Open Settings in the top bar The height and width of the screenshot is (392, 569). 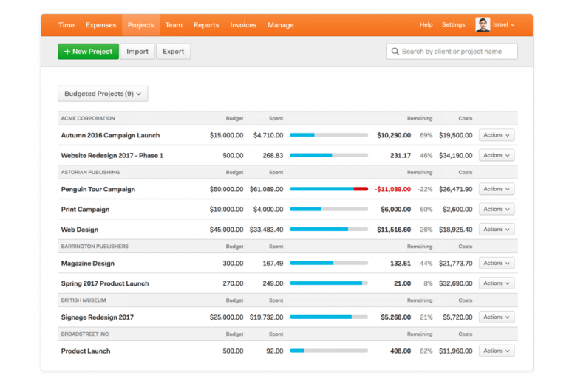click(x=453, y=25)
